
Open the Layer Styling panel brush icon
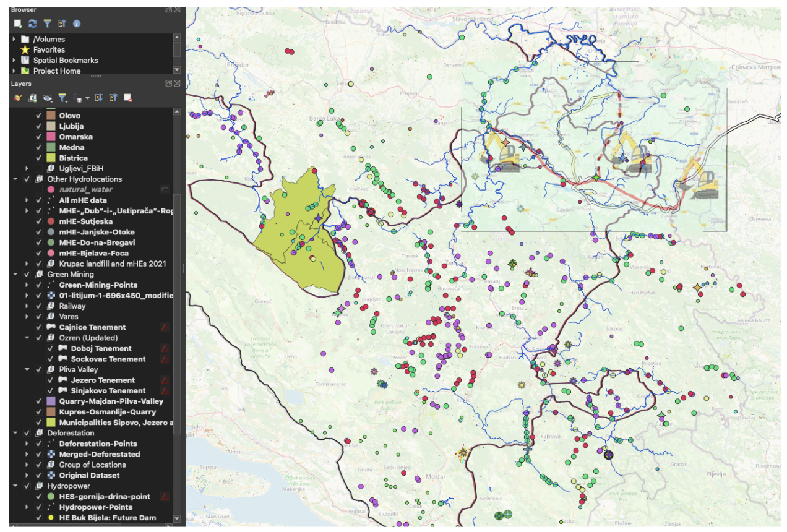18,98
